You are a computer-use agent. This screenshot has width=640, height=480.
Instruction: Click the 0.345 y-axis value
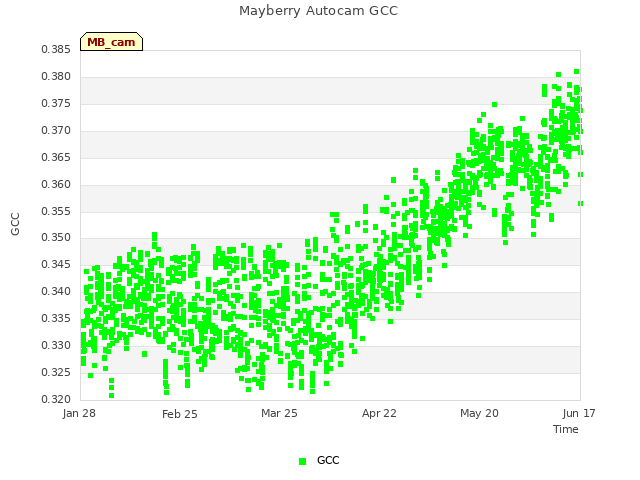[56, 264]
